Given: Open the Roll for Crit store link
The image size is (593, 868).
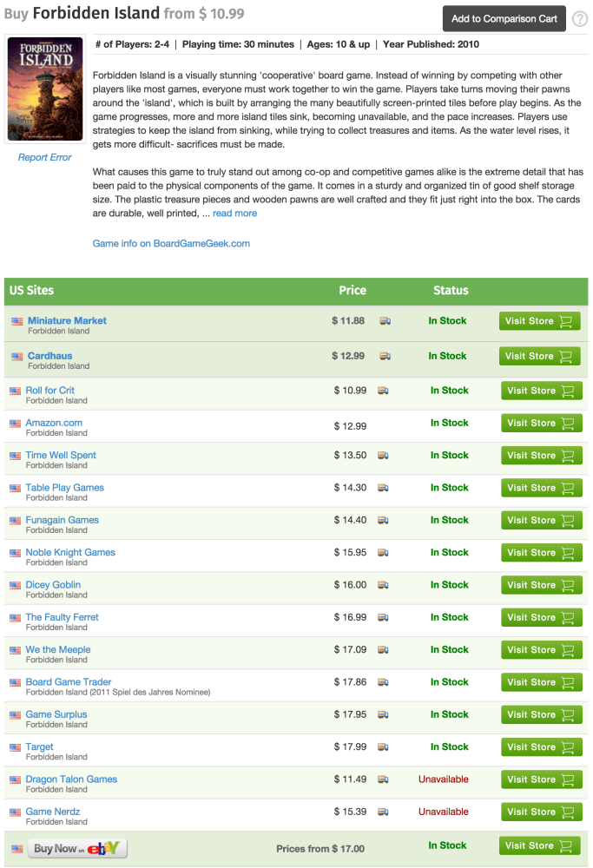Looking at the screenshot, I should pos(49,391).
